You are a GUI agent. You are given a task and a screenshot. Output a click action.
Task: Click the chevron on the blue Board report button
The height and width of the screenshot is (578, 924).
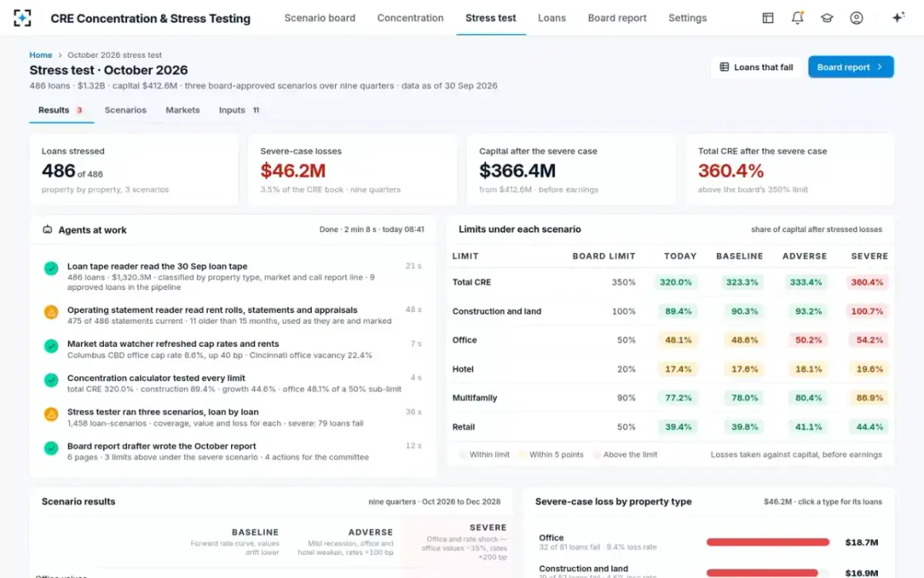879,67
